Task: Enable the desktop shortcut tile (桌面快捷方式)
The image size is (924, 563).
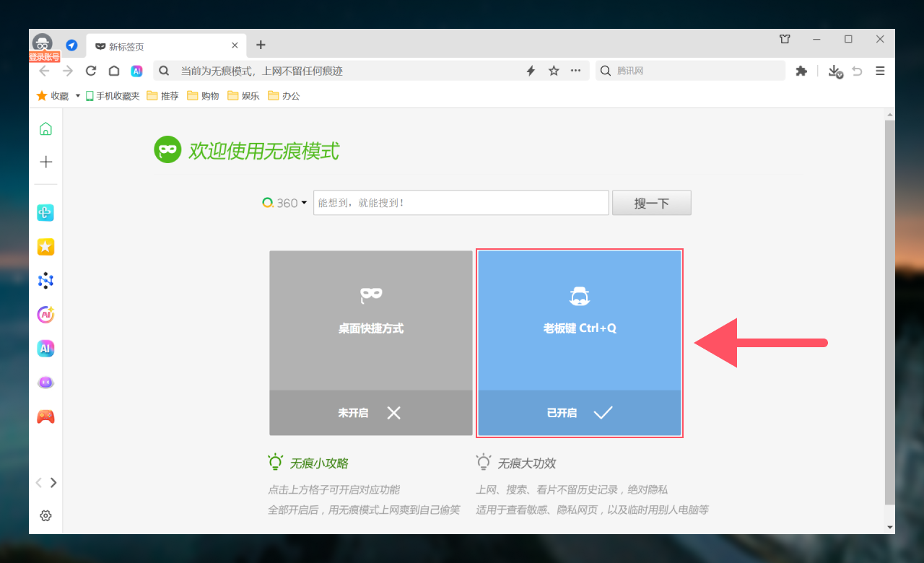Action: tap(371, 343)
